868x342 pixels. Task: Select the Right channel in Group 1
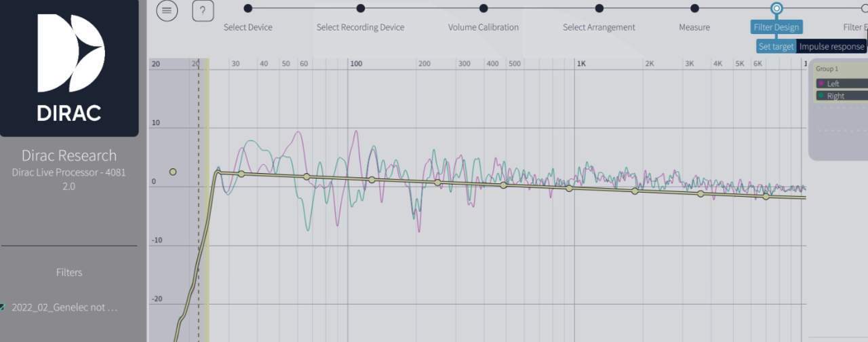coord(842,96)
